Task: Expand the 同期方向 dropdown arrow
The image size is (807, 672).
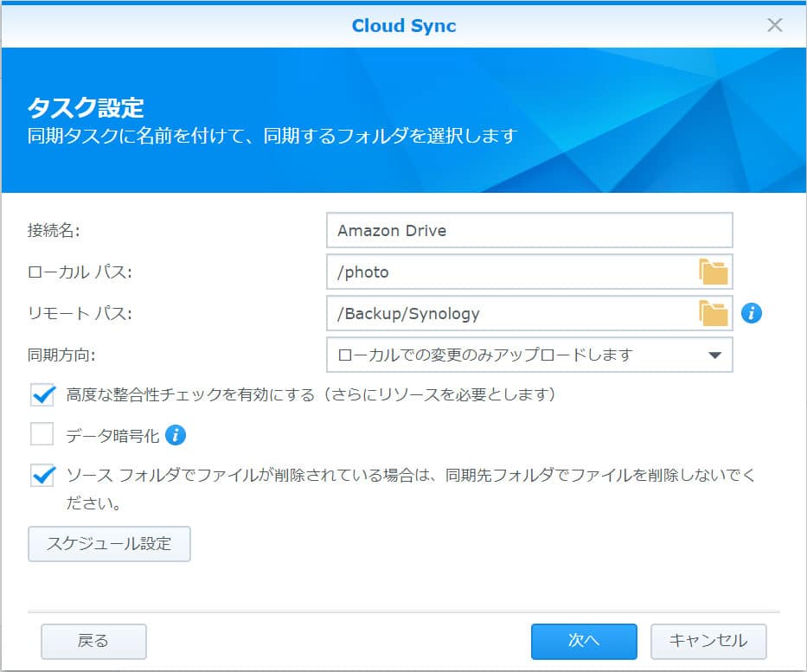Action: pyautogui.click(x=714, y=355)
